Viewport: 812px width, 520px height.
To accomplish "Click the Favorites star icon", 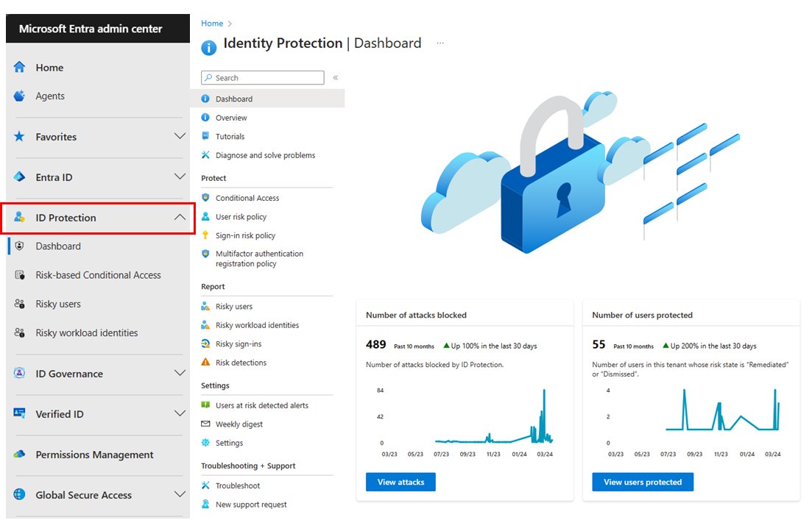I will tap(19, 136).
